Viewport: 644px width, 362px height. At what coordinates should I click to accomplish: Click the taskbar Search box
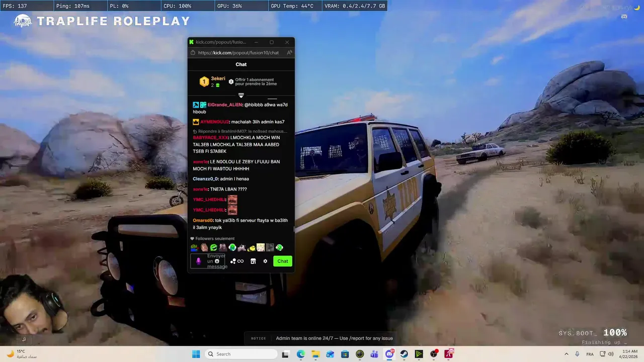pos(242,354)
